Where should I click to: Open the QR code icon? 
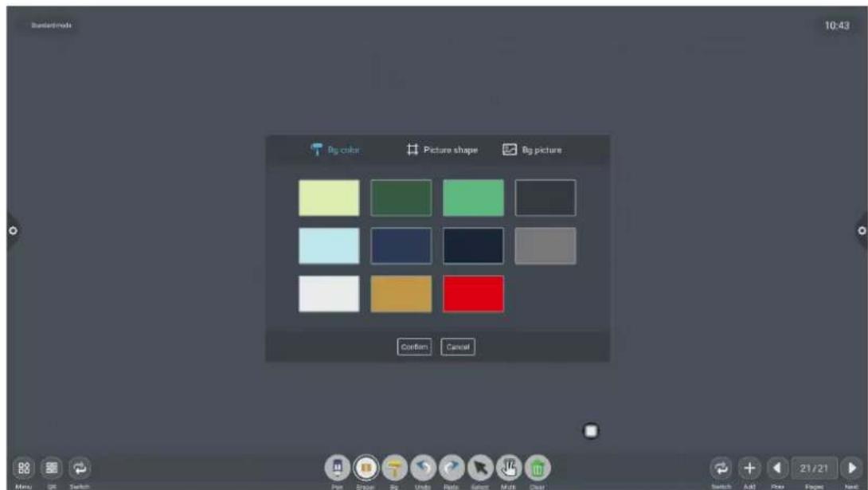(x=52, y=468)
